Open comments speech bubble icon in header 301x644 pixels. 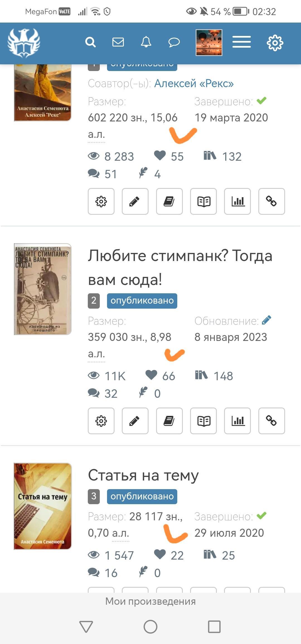(x=174, y=42)
